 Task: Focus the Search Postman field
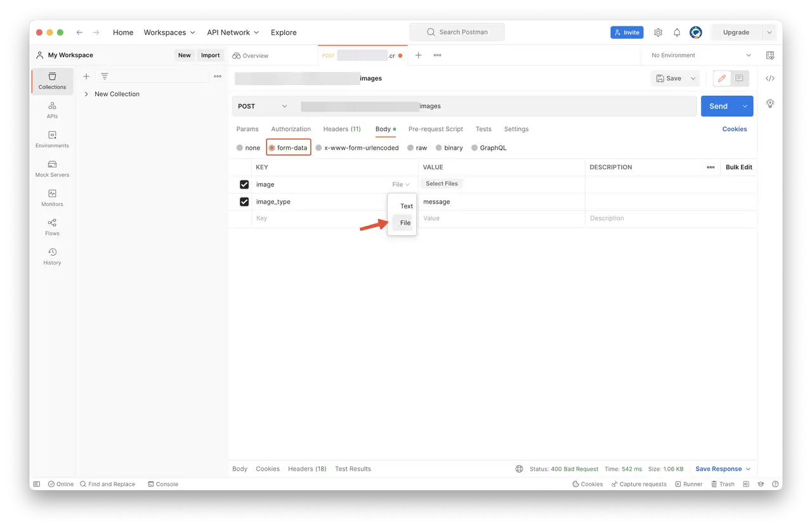pos(457,32)
